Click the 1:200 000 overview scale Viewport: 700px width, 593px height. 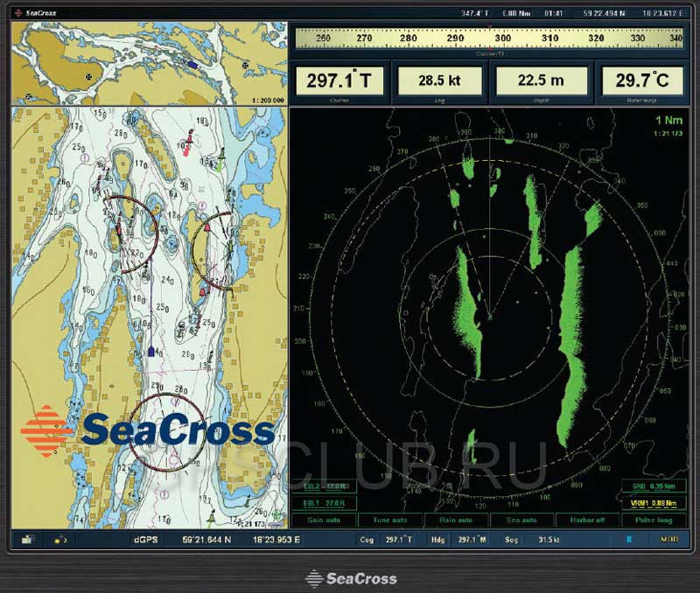[x=268, y=101]
